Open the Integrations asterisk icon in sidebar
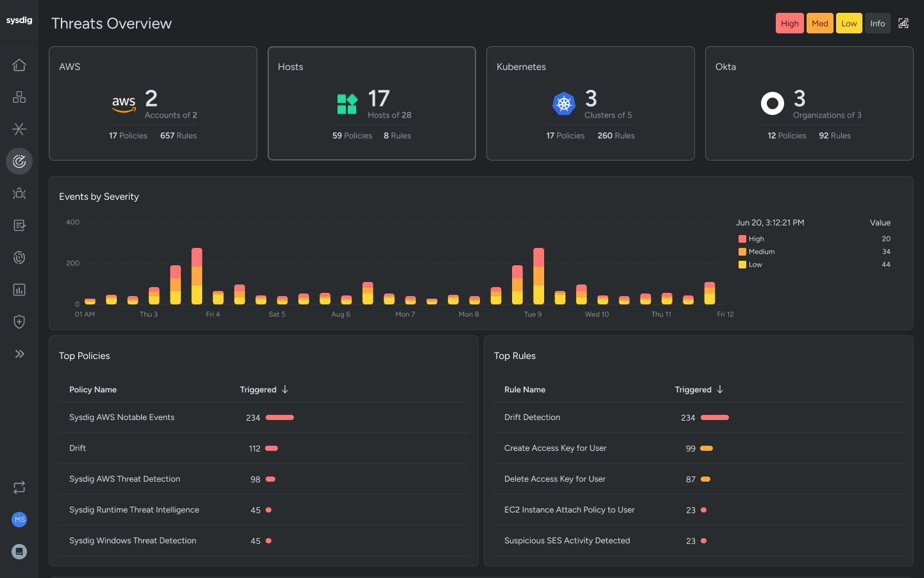 click(x=19, y=129)
